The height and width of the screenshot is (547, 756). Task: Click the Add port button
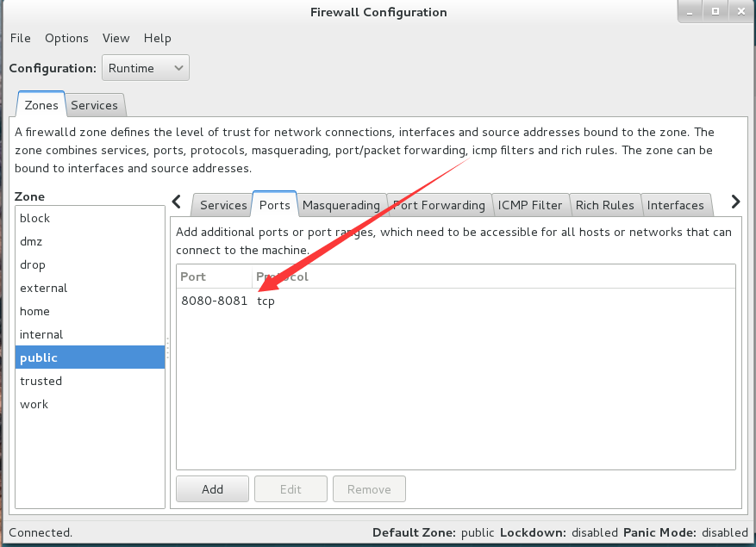point(213,489)
